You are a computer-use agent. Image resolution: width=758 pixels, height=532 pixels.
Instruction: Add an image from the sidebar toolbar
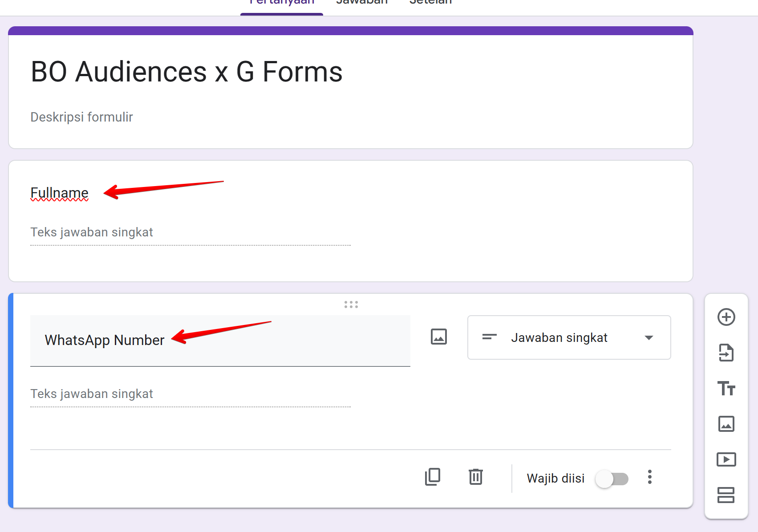[726, 424]
